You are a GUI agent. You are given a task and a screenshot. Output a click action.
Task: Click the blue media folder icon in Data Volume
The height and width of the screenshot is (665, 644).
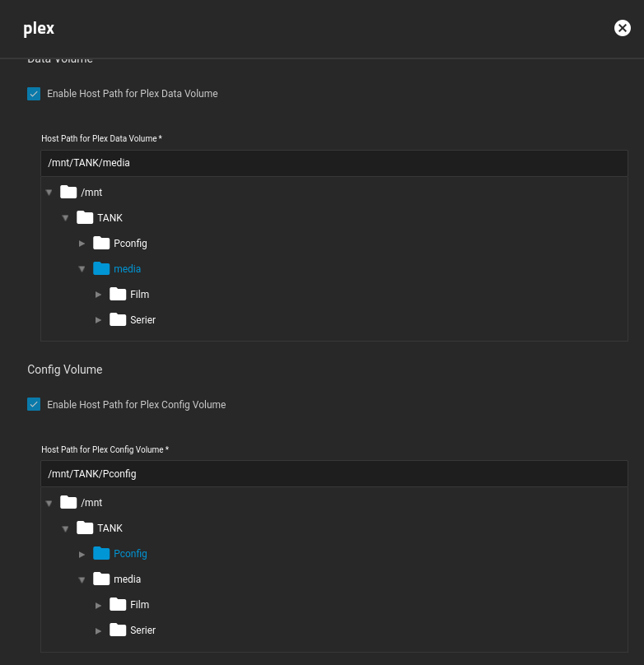tap(101, 268)
